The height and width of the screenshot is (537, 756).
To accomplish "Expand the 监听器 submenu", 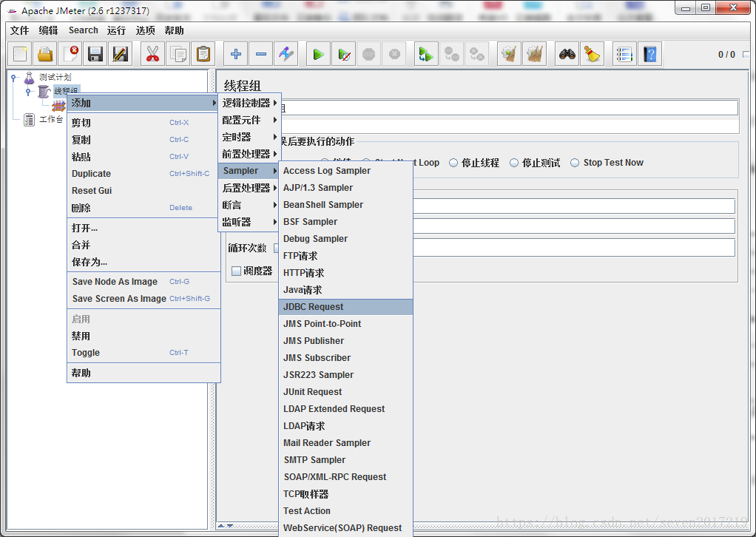I will [249, 222].
